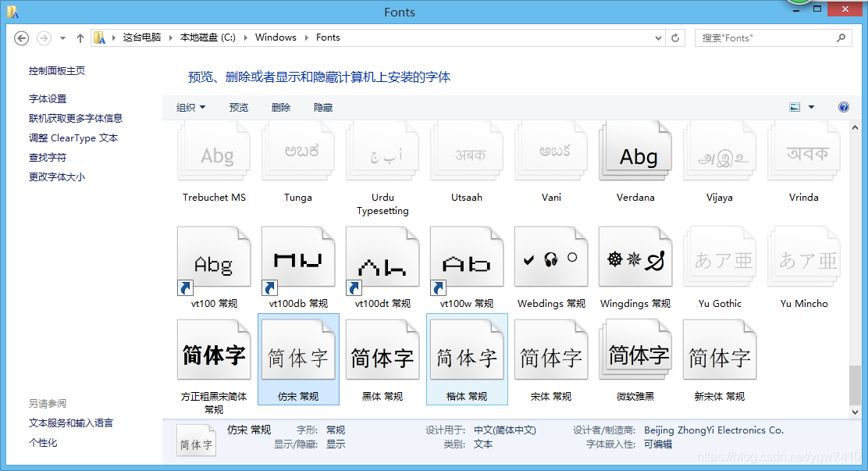868x471 pixels.
Task: Select the Verdana font icon
Action: [635, 151]
